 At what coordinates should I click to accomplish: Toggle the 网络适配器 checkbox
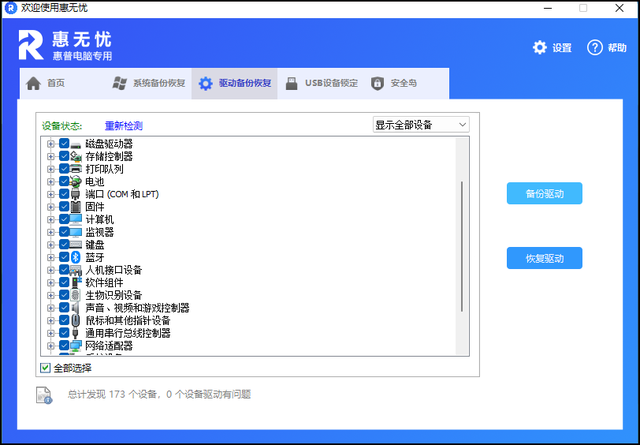pyautogui.click(x=64, y=345)
